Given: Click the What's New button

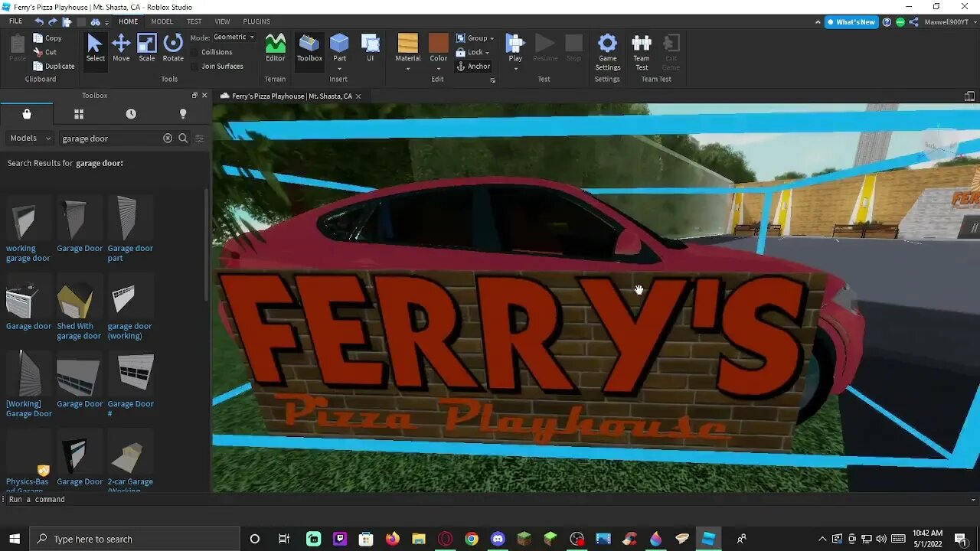Looking at the screenshot, I should click(851, 22).
